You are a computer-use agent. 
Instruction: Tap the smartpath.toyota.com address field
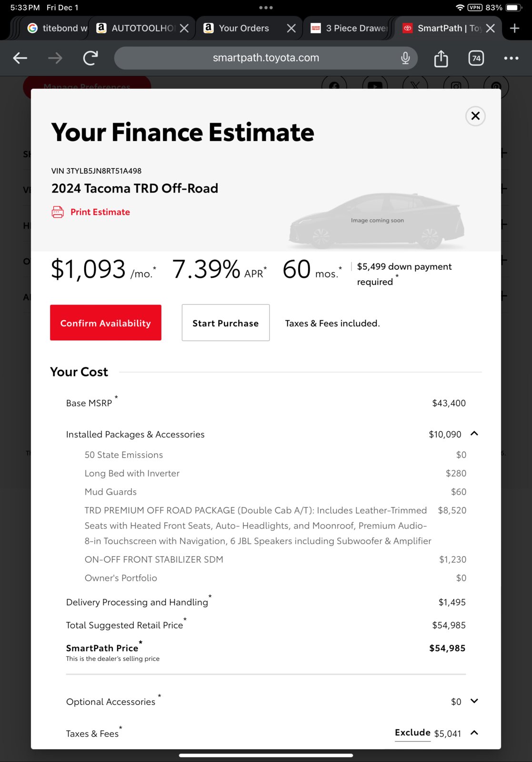pos(266,58)
